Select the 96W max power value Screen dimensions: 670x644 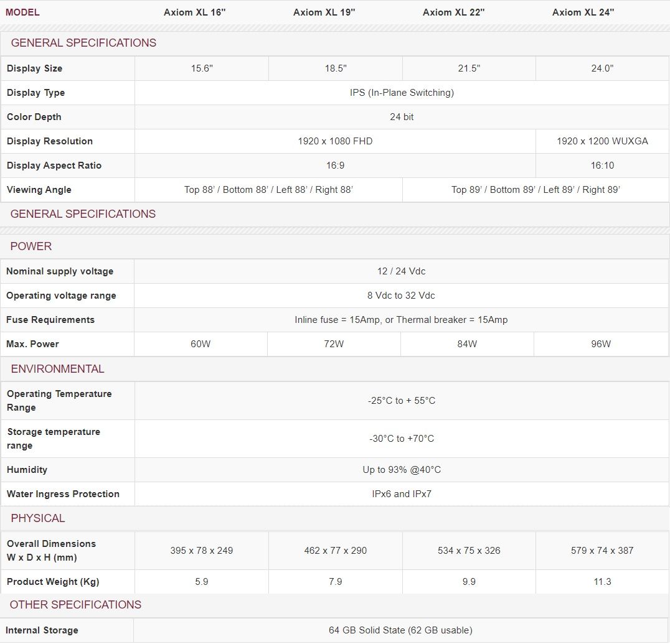click(602, 344)
